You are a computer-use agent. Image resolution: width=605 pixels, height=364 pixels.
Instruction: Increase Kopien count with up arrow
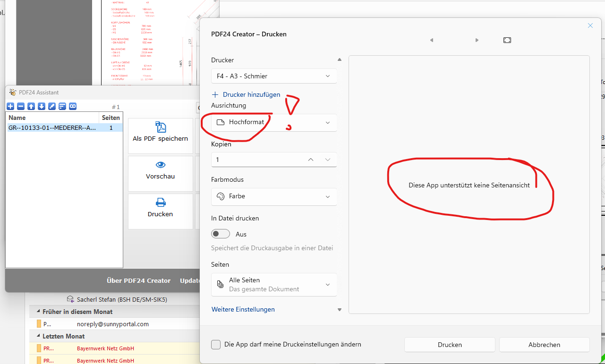pos(310,160)
